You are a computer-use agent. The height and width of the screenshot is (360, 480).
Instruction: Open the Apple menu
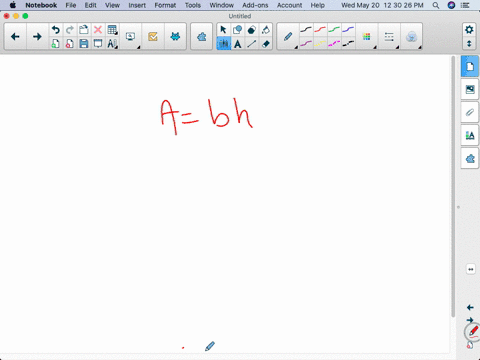tap(13, 5)
